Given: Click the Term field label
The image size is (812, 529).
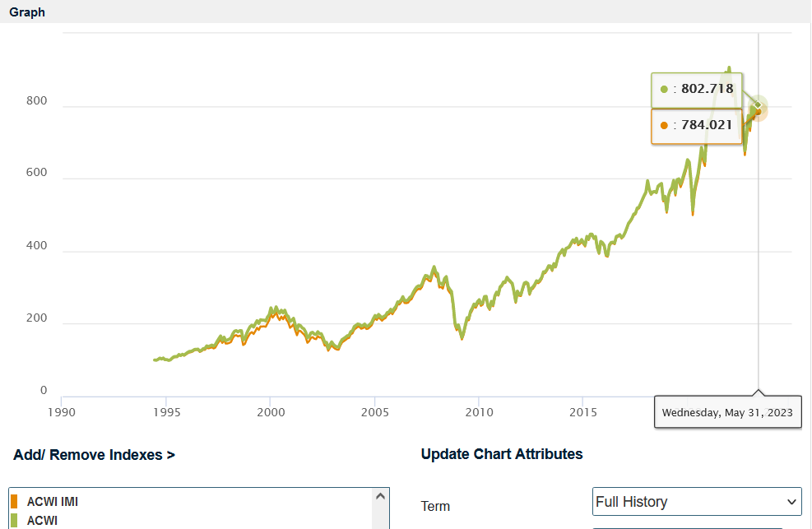Looking at the screenshot, I should pyautogui.click(x=435, y=506).
